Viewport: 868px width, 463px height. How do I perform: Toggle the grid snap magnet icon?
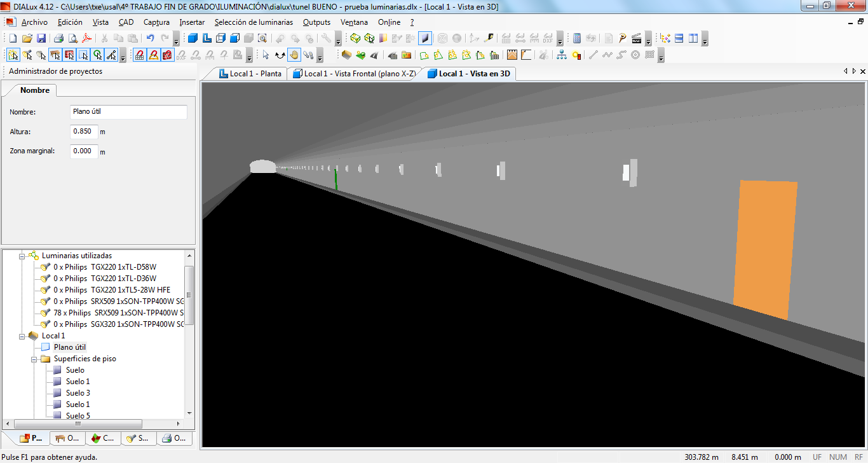pos(140,55)
